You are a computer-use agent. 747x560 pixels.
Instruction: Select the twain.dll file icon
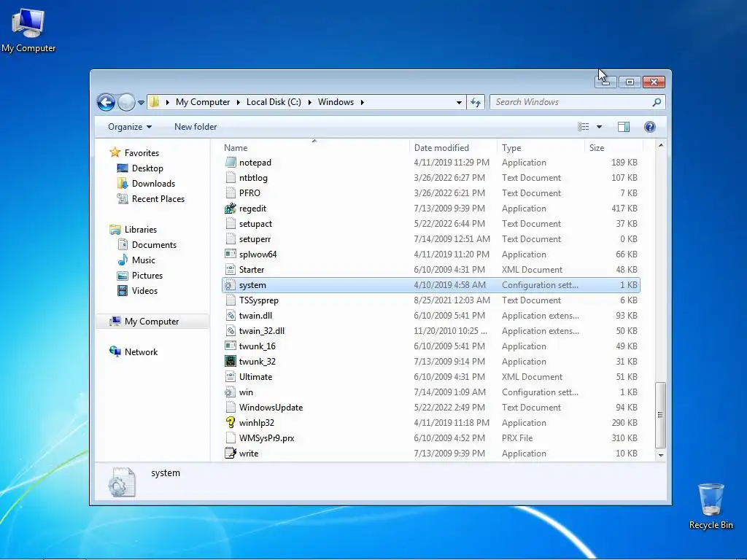point(230,315)
